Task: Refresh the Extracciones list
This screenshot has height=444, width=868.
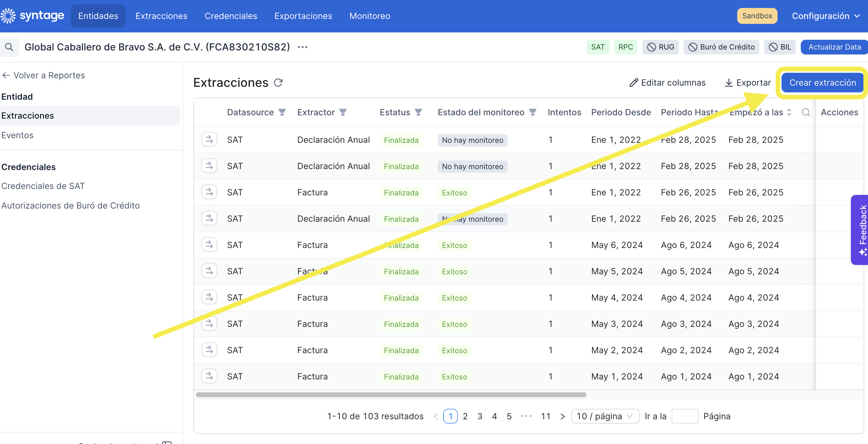Action: click(278, 83)
